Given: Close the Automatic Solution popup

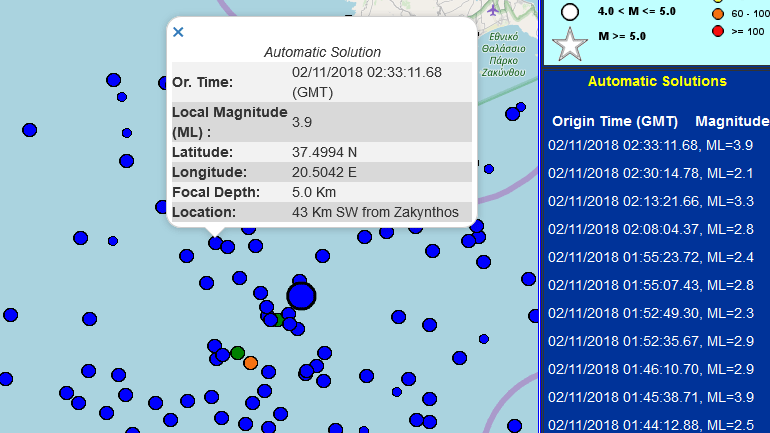Looking at the screenshot, I should [178, 32].
